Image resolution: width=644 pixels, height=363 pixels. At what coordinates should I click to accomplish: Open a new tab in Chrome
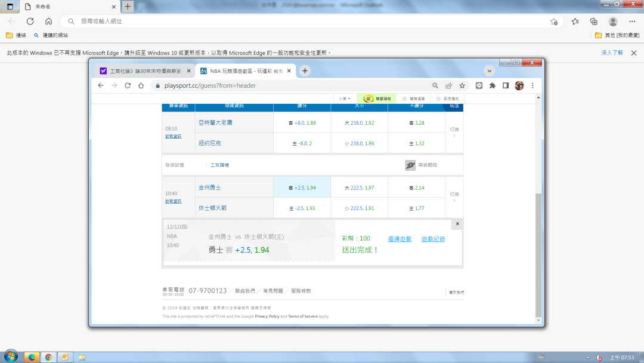[x=305, y=70]
